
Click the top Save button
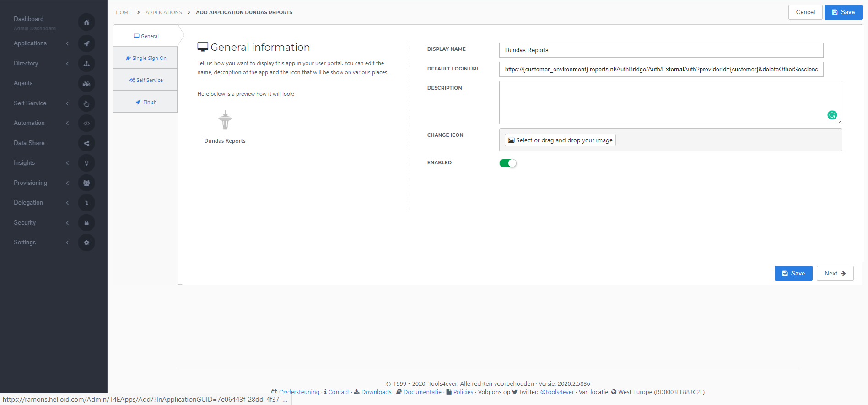(x=843, y=12)
